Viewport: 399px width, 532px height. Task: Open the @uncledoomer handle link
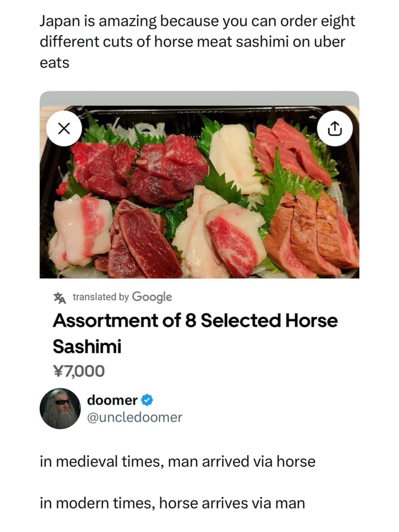[135, 417]
